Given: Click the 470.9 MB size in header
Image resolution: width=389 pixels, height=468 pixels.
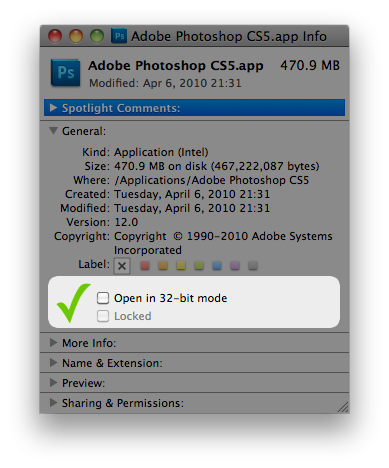Looking at the screenshot, I should 310,65.
